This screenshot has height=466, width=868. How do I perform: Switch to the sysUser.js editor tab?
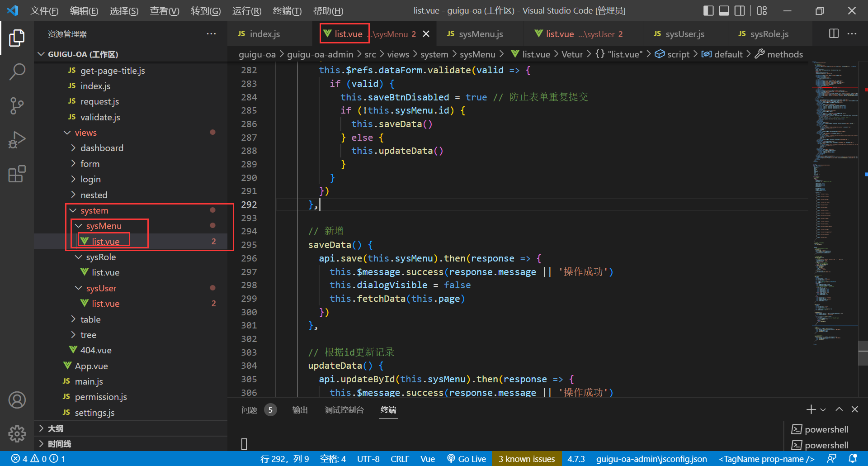point(684,34)
